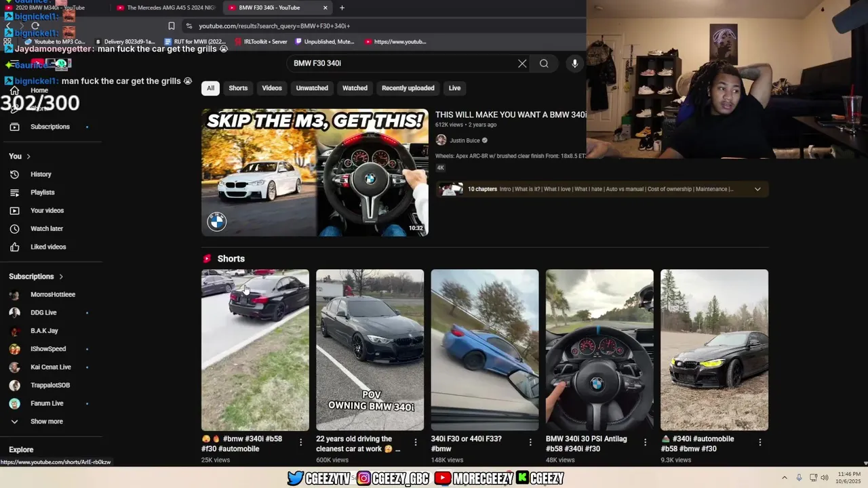This screenshot has width=868, height=488.
Task: Click Justin Buice channel avatar
Action: [441, 140]
